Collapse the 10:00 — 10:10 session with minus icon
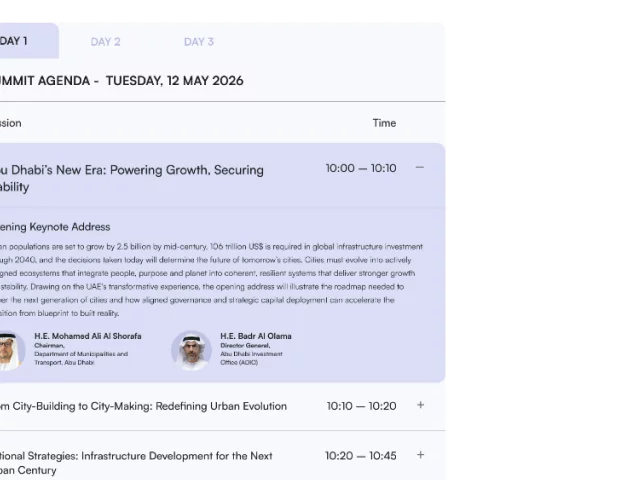Image resolution: width=641 pixels, height=480 pixels. click(x=419, y=168)
